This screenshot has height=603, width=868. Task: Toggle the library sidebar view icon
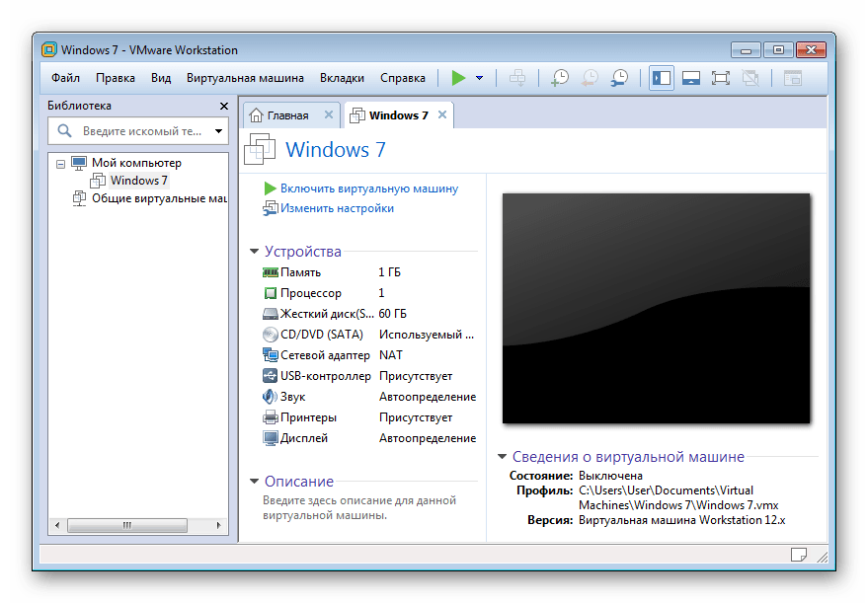661,78
